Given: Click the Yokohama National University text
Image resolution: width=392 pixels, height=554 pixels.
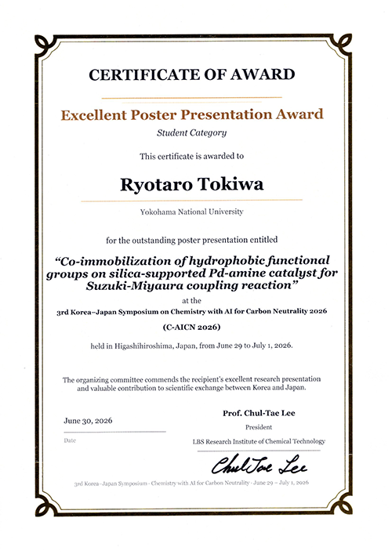Looking at the screenshot, I should (192, 212).
